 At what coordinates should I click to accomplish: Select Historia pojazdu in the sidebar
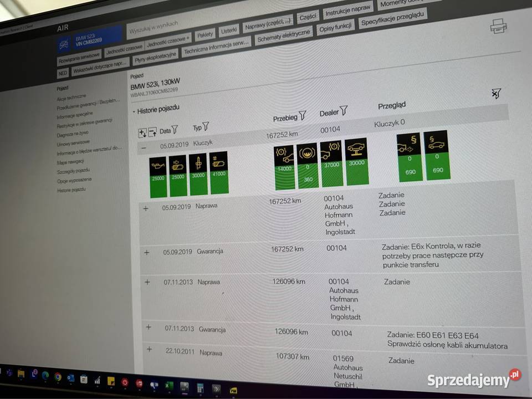71,190
